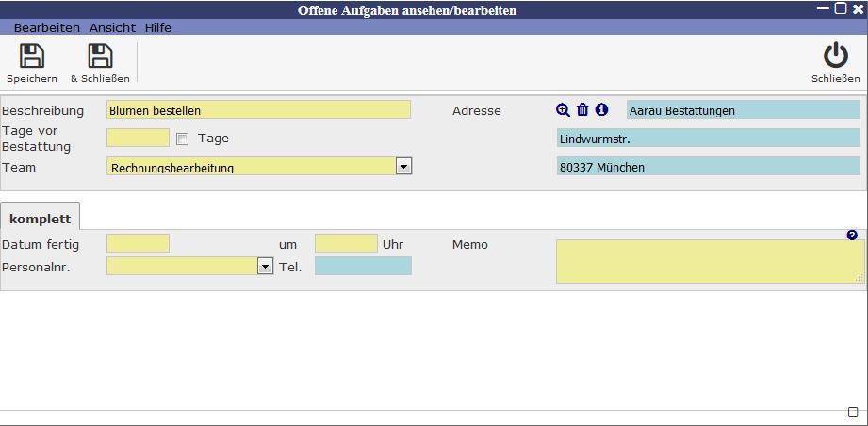Open the Bearbeiten menu

[x=47, y=27]
